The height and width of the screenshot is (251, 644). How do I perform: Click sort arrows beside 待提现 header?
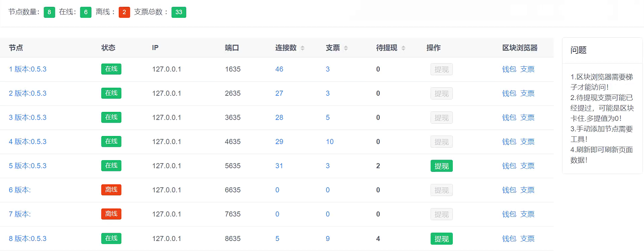point(403,48)
